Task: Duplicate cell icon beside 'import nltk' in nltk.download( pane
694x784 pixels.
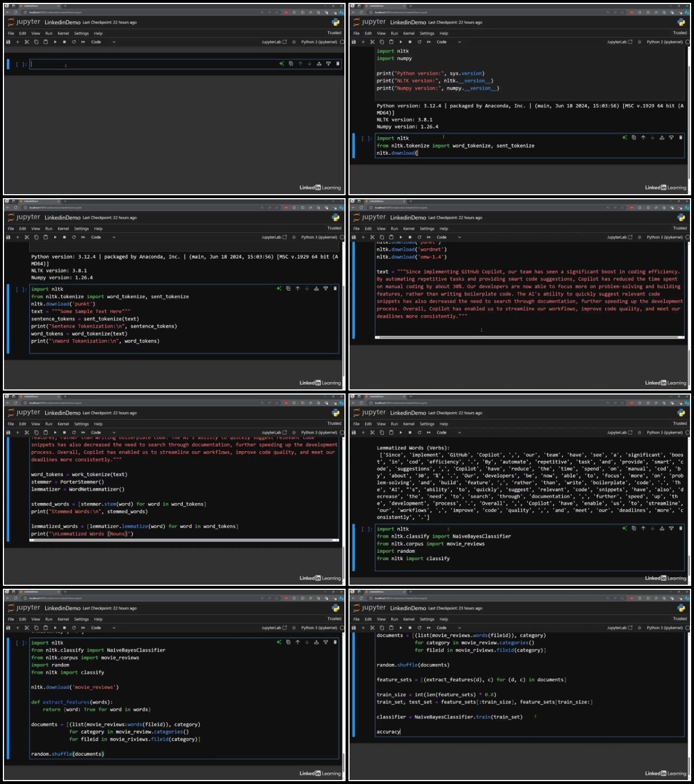Action: [x=633, y=138]
